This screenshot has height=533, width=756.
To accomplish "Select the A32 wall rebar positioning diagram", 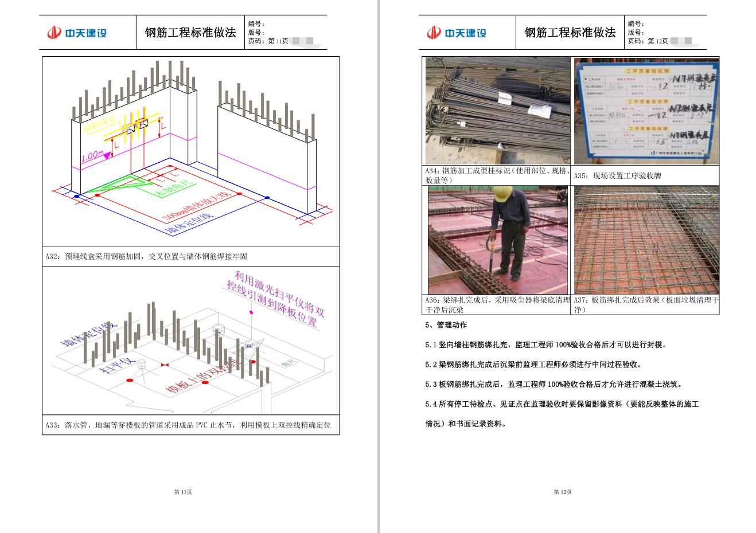I will (x=190, y=151).
